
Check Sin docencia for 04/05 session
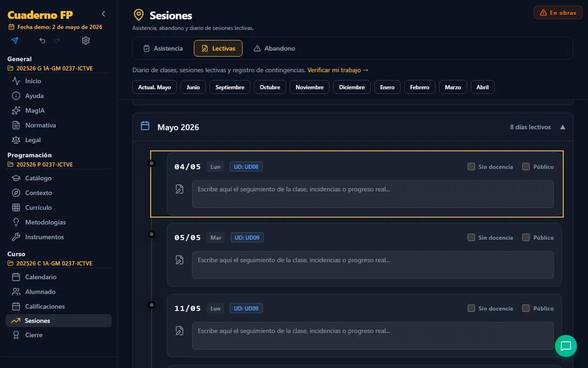pos(471,167)
